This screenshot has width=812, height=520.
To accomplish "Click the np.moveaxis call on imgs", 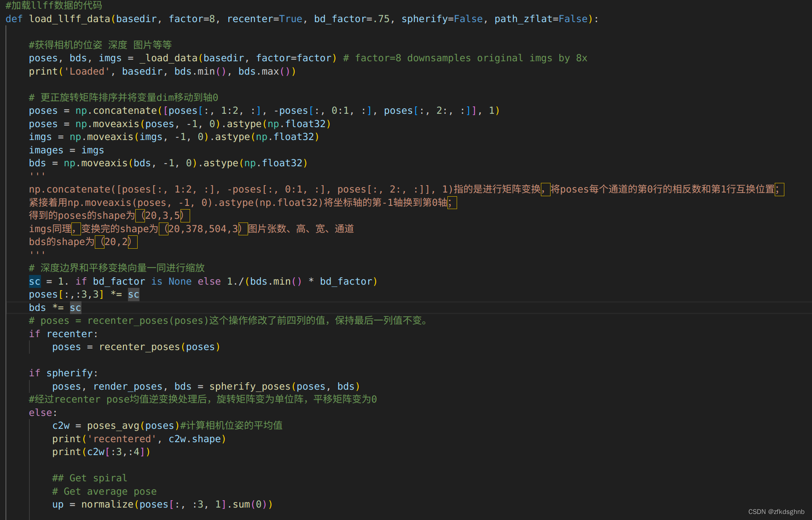I will click(102, 136).
